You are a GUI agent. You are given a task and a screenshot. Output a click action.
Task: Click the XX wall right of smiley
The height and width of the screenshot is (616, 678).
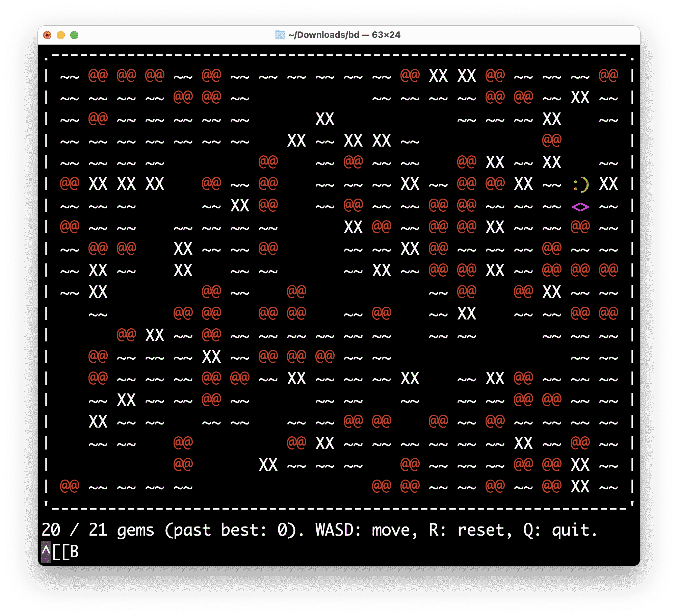click(x=608, y=184)
